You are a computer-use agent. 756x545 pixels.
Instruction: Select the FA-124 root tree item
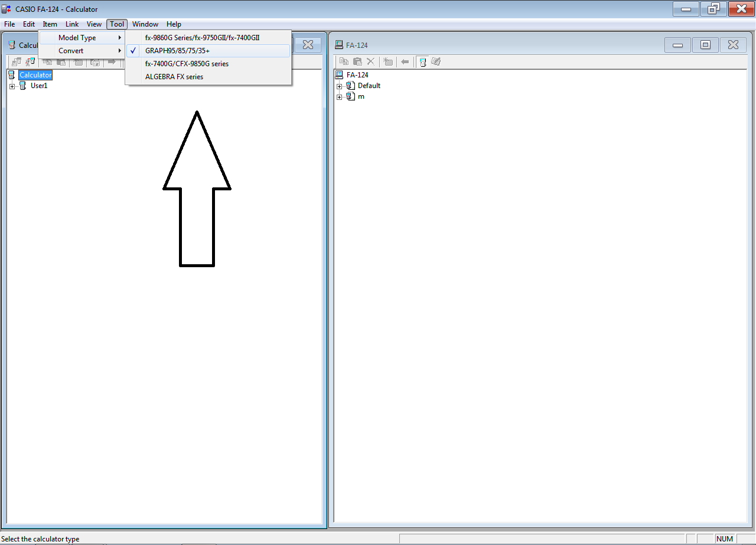357,75
